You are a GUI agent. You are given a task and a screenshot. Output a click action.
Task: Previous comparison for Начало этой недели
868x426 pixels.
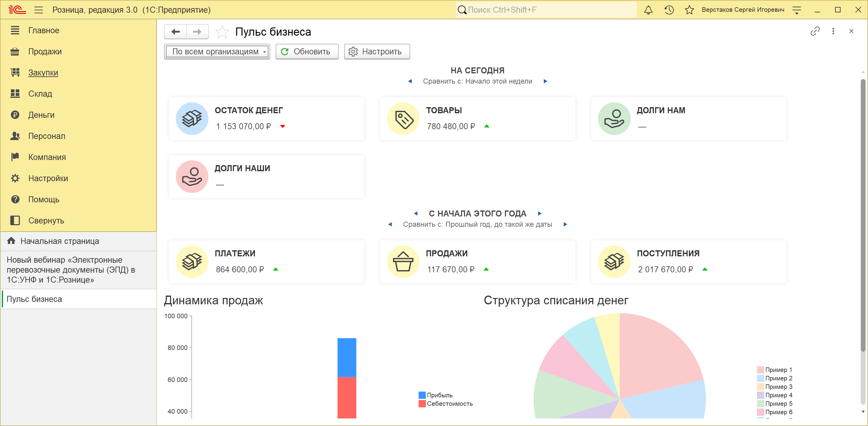click(x=410, y=81)
